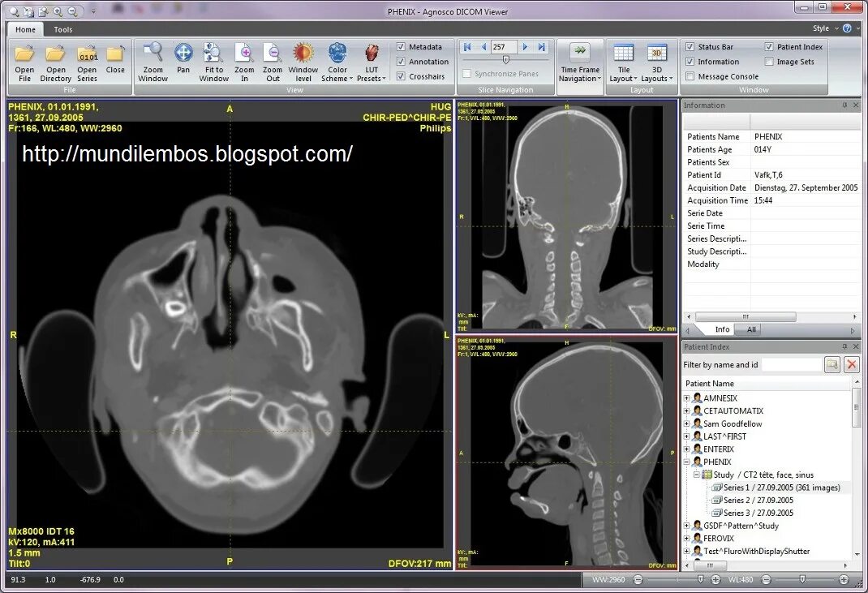Expand the AMNESIX patient node
Screen dimensions: 868x593
click(x=687, y=398)
